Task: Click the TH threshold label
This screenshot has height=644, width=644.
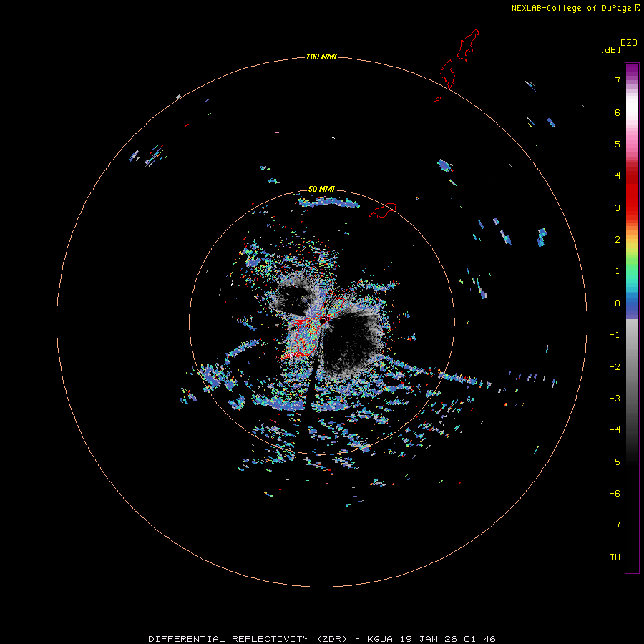Action: point(615,557)
